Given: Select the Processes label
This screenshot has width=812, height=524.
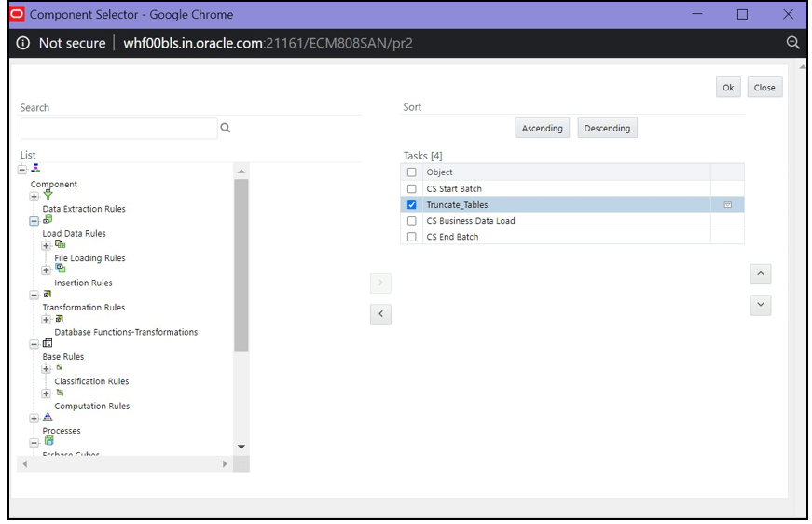Looking at the screenshot, I should click(x=62, y=430).
